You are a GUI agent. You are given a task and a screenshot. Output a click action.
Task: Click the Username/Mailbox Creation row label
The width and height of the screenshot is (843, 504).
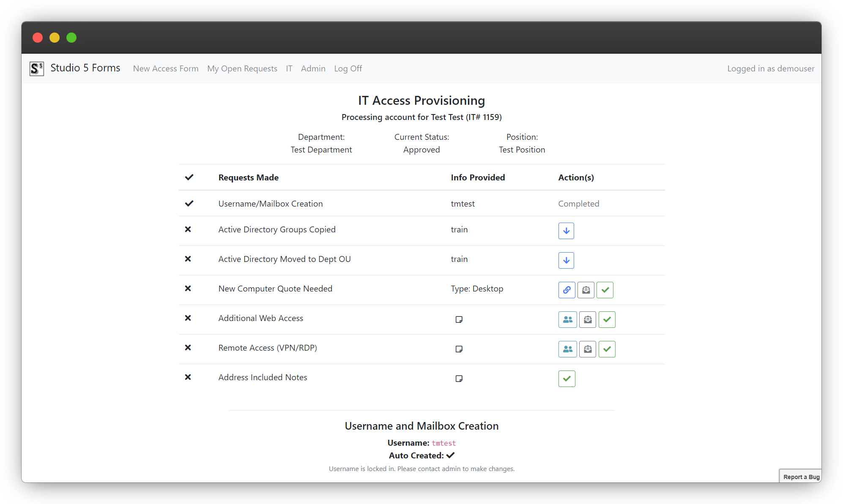point(271,204)
